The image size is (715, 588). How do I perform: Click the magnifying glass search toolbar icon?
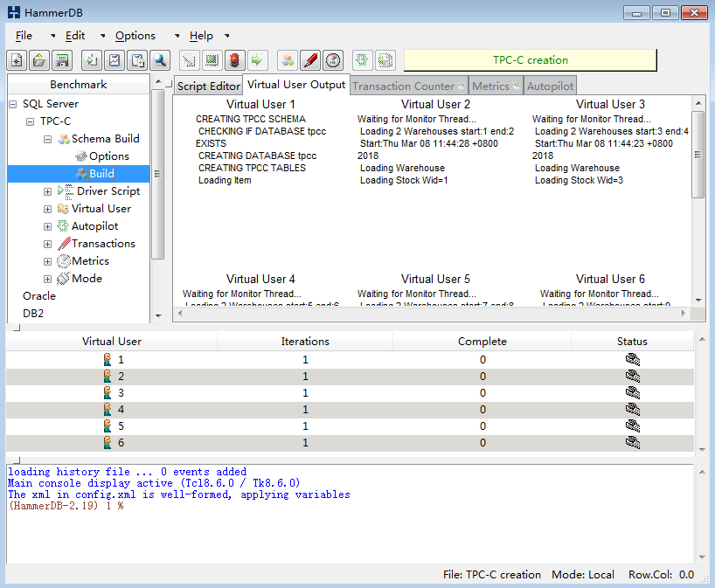(160, 60)
